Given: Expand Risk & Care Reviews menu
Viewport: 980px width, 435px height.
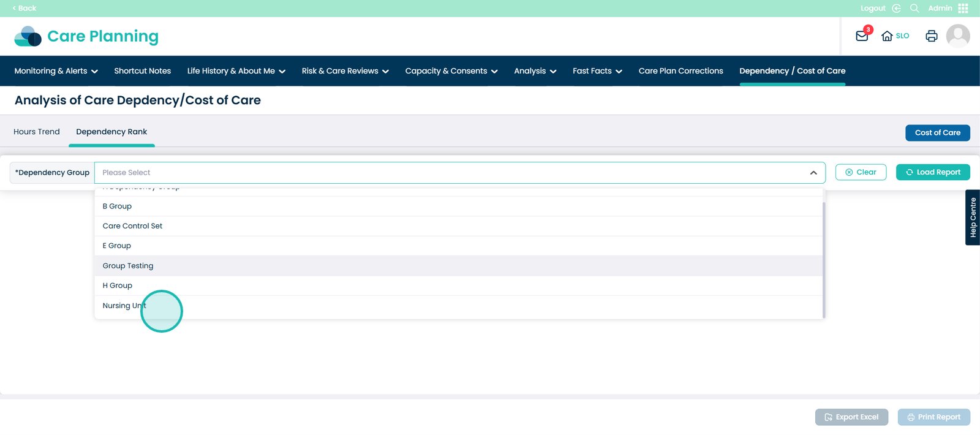Looking at the screenshot, I should pyautogui.click(x=345, y=71).
